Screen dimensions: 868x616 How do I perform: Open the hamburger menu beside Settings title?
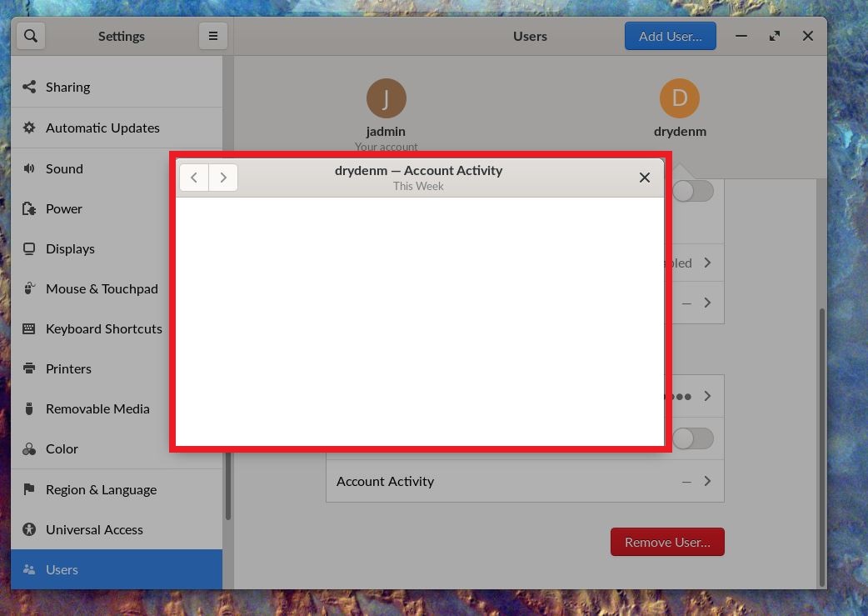pyautogui.click(x=213, y=36)
